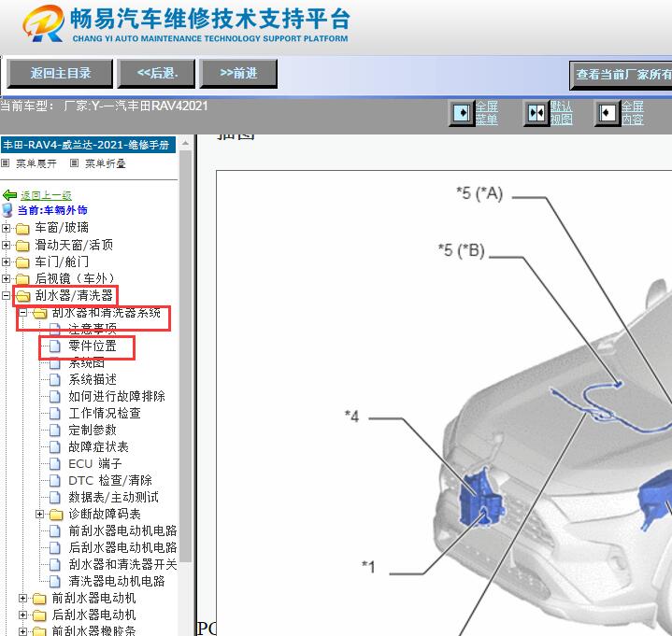
Task: Expand the 后刮水器电动机 folder node
Action: pos(23,615)
